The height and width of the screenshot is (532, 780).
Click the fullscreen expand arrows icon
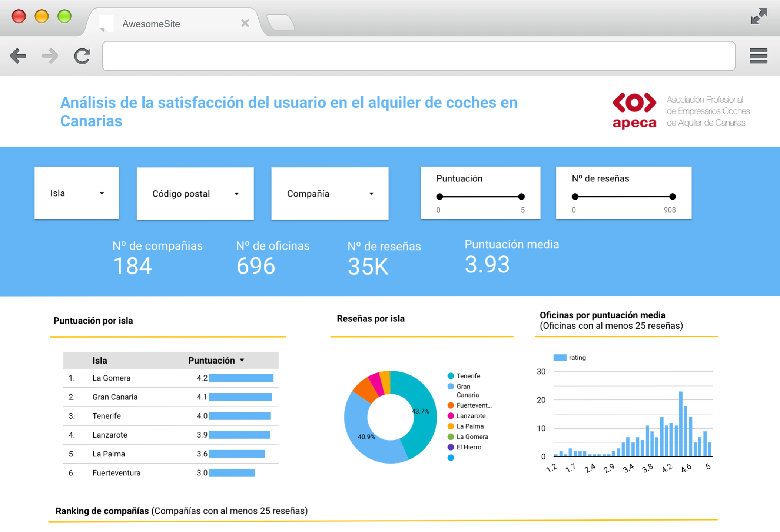759,17
